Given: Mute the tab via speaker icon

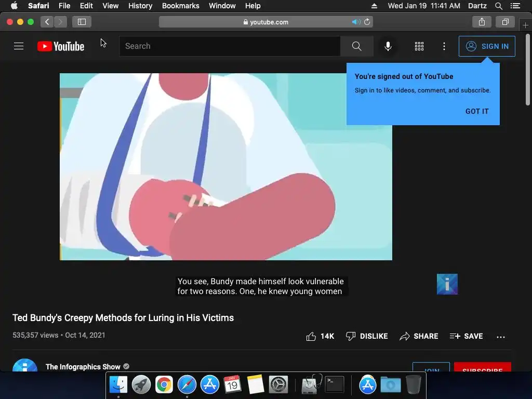Looking at the screenshot, I should [x=356, y=22].
